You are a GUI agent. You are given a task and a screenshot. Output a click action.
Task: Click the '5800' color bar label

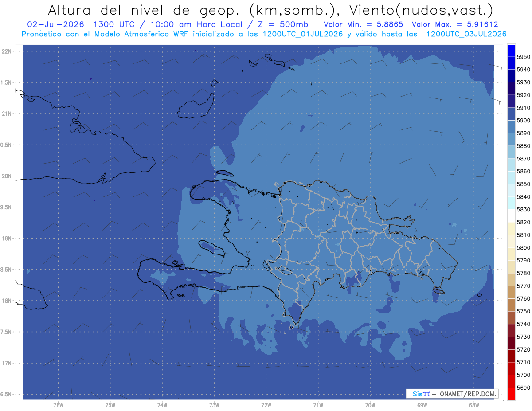coord(524,248)
